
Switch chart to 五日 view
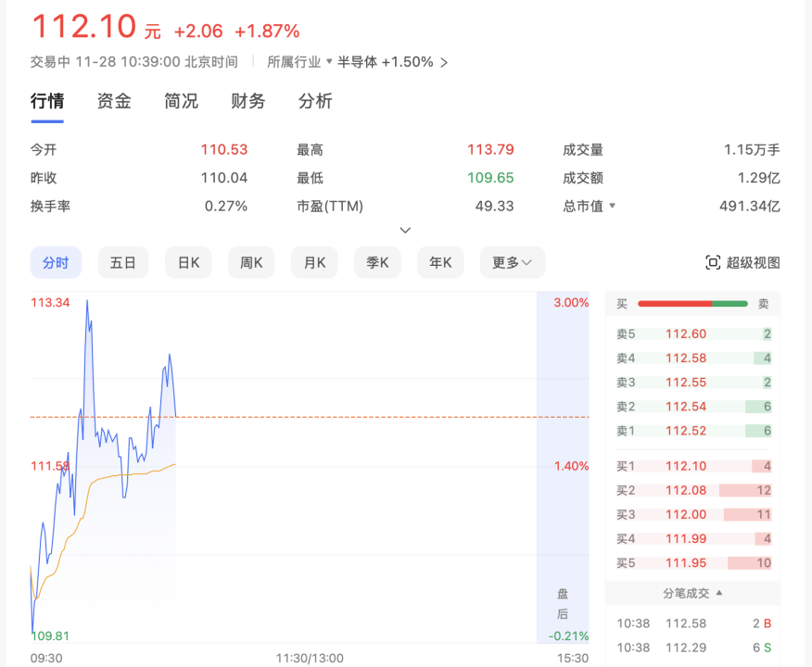click(122, 263)
